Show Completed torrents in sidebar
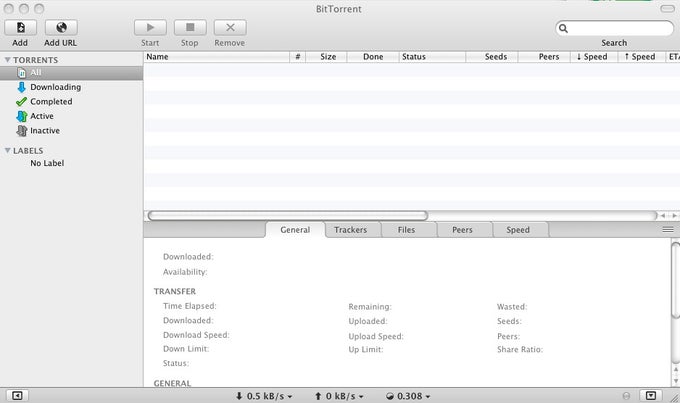Screen dimensions: 680x403 (44, 102)
